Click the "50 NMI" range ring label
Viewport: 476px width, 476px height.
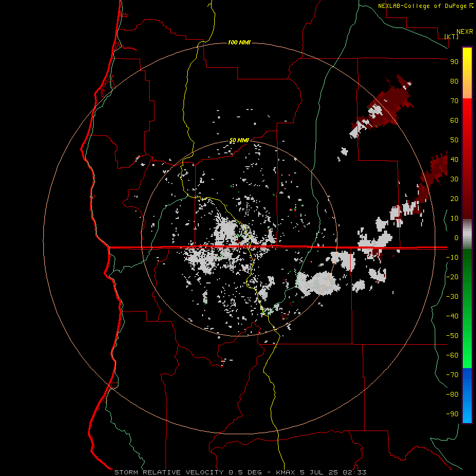coord(239,140)
